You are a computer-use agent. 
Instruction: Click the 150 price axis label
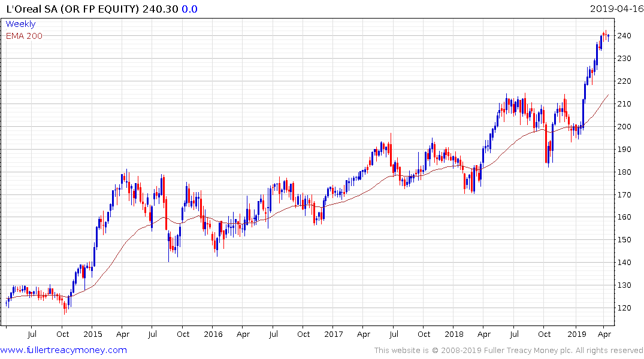[x=624, y=239]
